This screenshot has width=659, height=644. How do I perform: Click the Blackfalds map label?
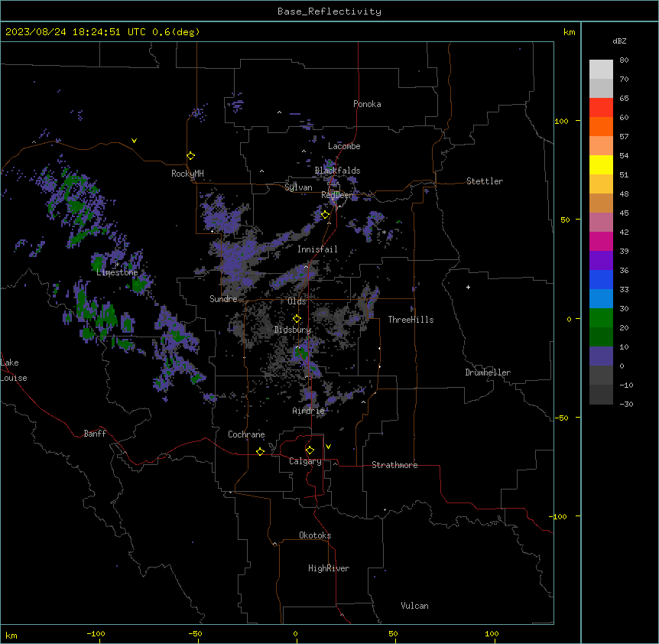click(337, 171)
